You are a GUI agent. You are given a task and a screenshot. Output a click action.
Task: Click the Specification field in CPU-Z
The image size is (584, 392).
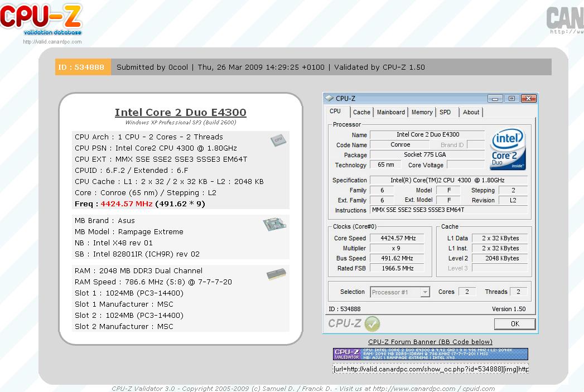pos(448,180)
